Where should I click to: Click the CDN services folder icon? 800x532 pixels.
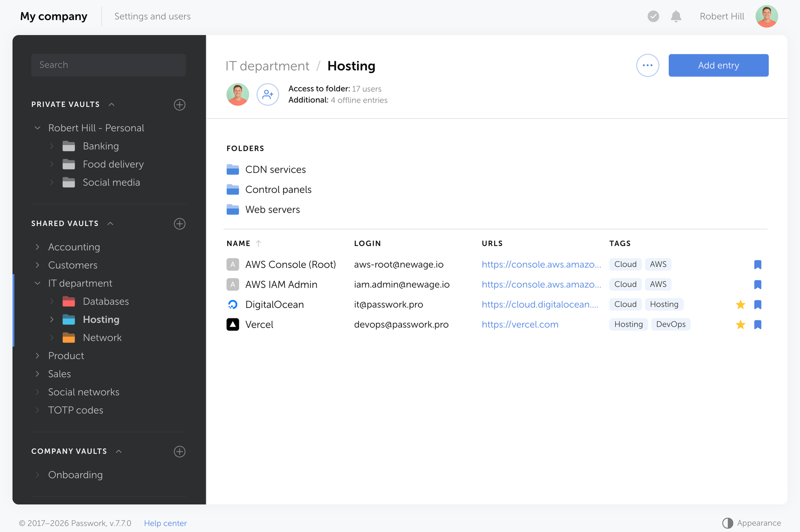point(233,170)
